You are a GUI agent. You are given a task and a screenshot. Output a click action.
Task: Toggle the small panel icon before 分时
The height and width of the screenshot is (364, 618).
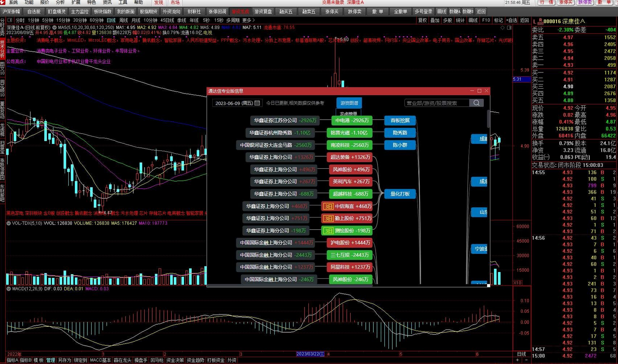pyautogui.click(x=10, y=20)
